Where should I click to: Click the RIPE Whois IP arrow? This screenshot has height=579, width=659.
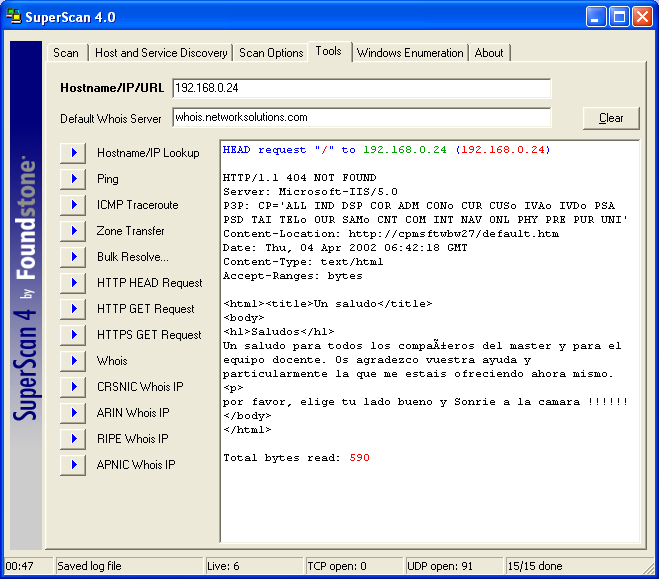pos(73,439)
